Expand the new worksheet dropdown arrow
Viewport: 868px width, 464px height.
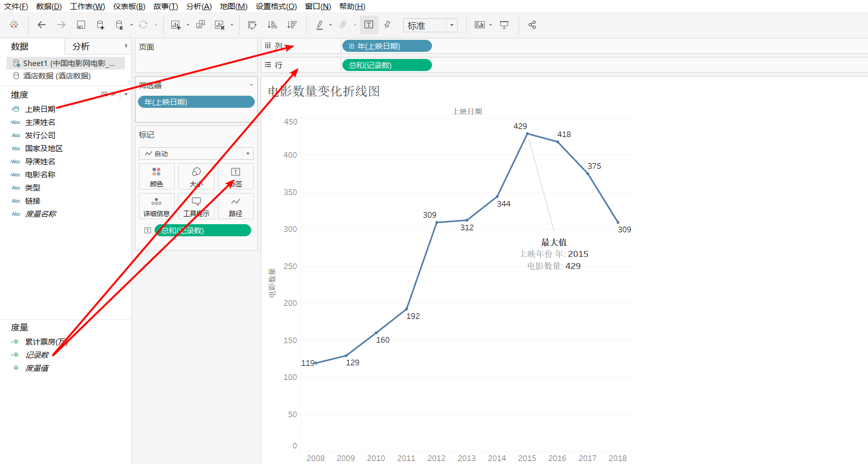coord(188,25)
